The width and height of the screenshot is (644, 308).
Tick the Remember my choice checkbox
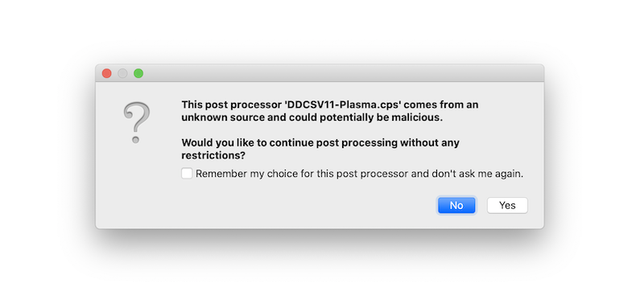tap(187, 173)
